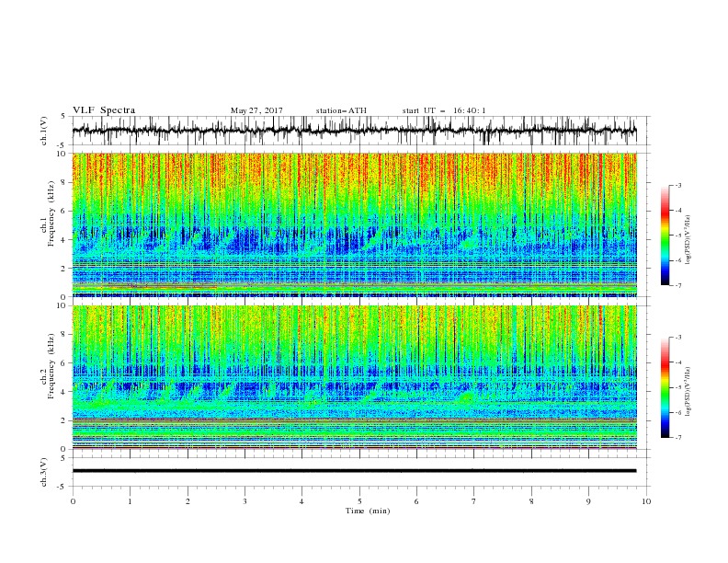The image size is (728, 563).
Task: Click time axis tick label "0"
Action: tap(73, 501)
